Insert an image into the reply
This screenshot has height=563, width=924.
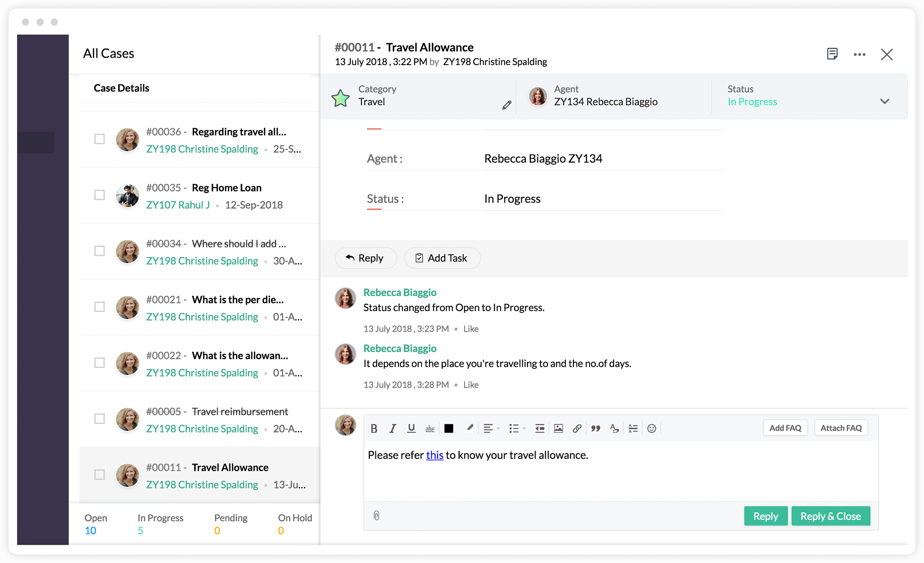[558, 428]
